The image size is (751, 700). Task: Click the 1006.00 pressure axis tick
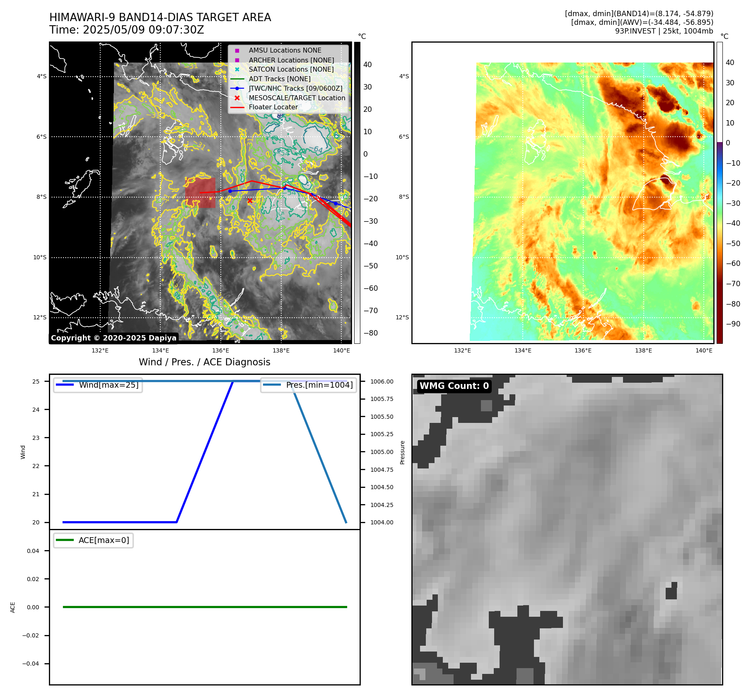[382, 381]
